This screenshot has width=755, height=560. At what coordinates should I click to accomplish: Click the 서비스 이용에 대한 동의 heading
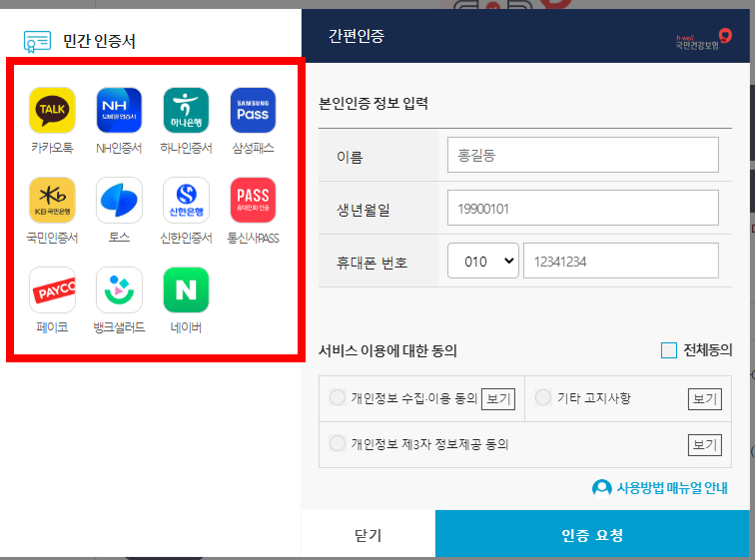[x=387, y=350]
